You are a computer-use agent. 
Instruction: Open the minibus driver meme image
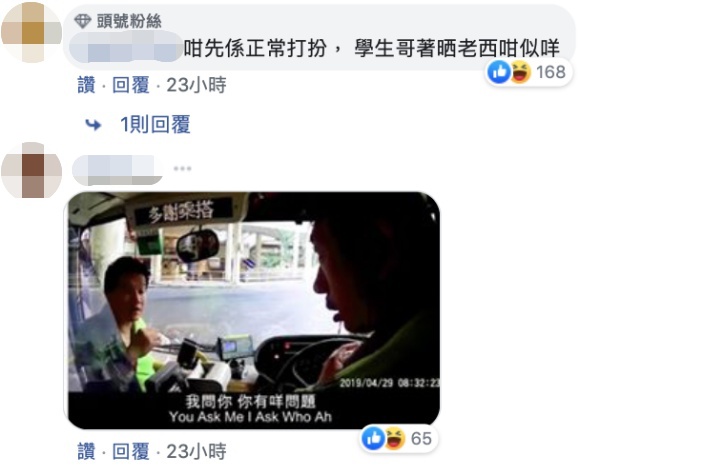point(254,310)
